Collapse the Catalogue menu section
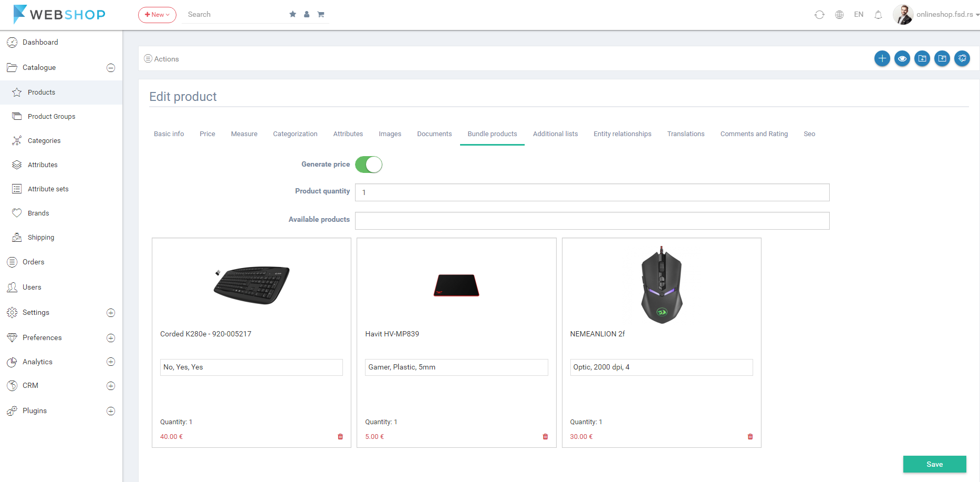Viewport: 980px width, 482px height. pyautogui.click(x=111, y=68)
